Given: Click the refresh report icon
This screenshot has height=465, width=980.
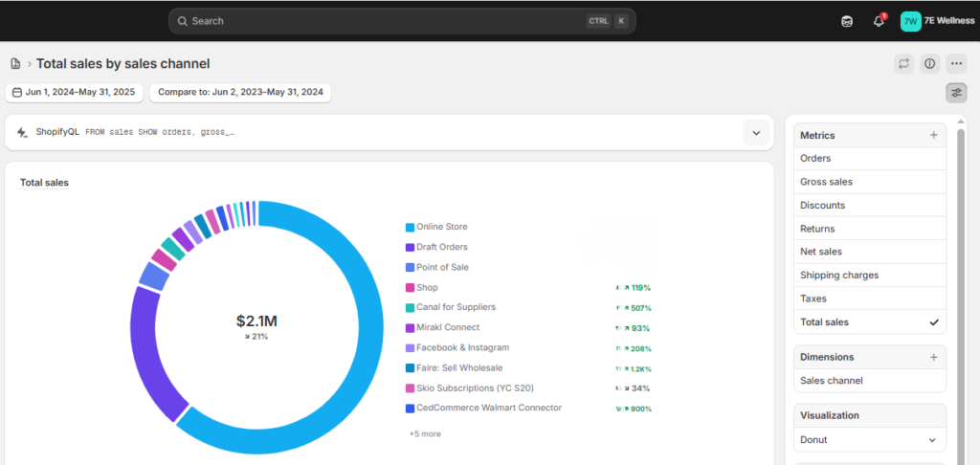Looking at the screenshot, I should [x=903, y=64].
